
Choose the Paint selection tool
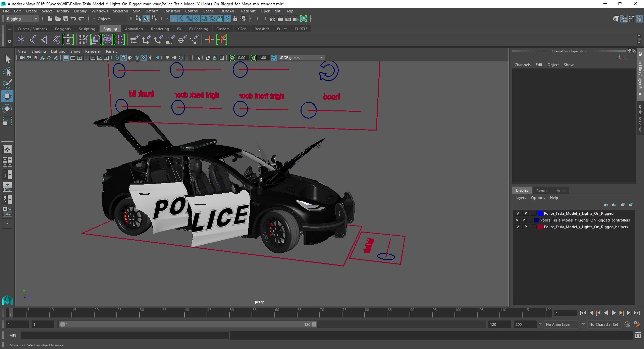click(7, 84)
